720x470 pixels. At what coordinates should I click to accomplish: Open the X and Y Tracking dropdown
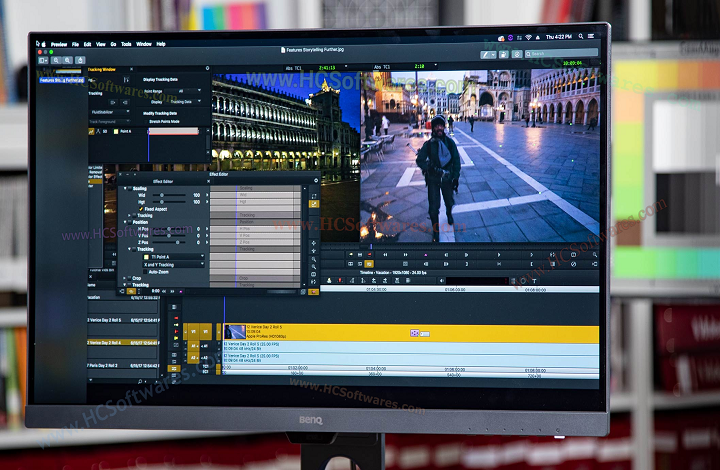(x=172, y=263)
